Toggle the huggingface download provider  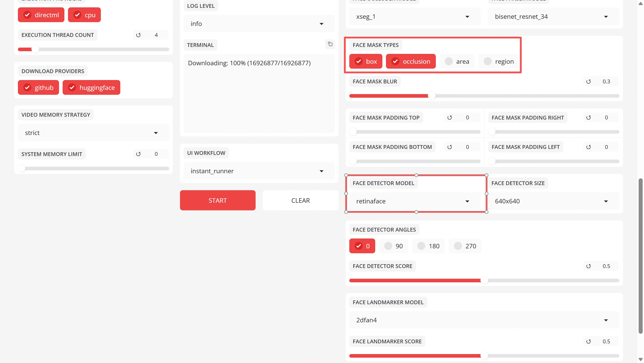(x=91, y=87)
